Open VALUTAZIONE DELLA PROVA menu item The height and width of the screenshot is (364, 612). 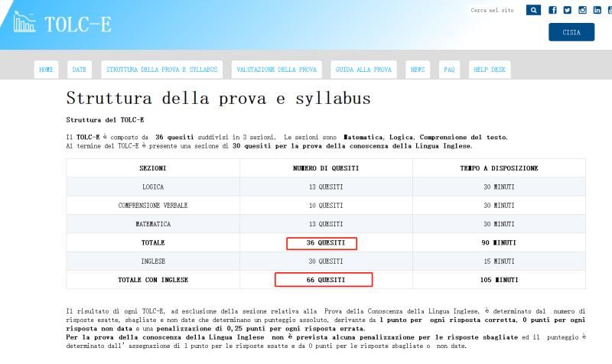276,70
